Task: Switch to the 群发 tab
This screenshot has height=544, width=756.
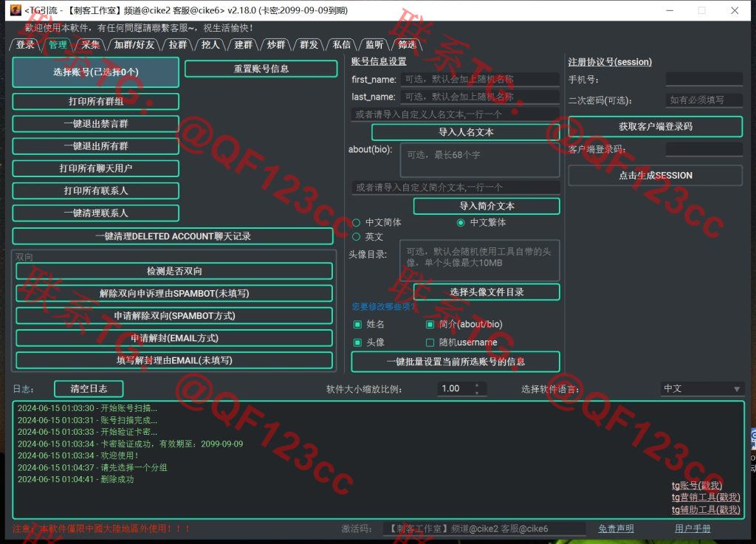Action: pos(309,45)
